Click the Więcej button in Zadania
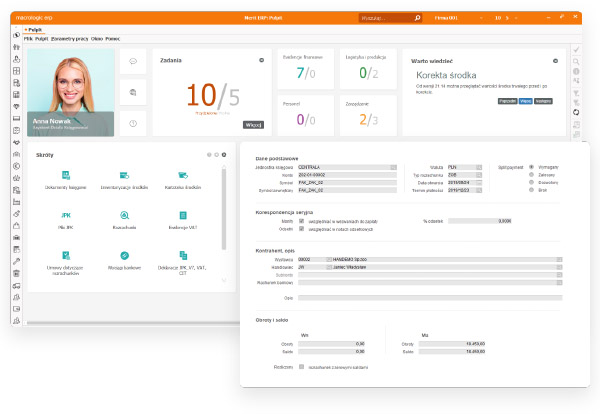 tap(253, 125)
